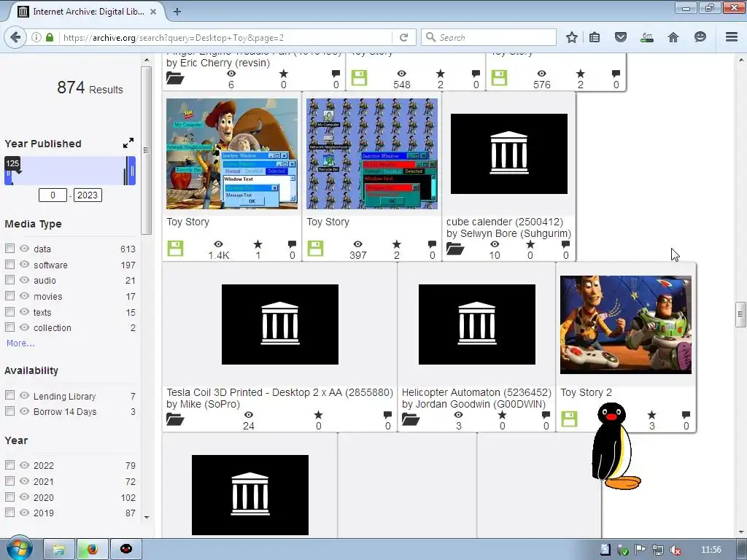This screenshot has height=560, width=747.
Task: Reload the page with the refresh icon
Action: pyautogui.click(x=404, y=37)
